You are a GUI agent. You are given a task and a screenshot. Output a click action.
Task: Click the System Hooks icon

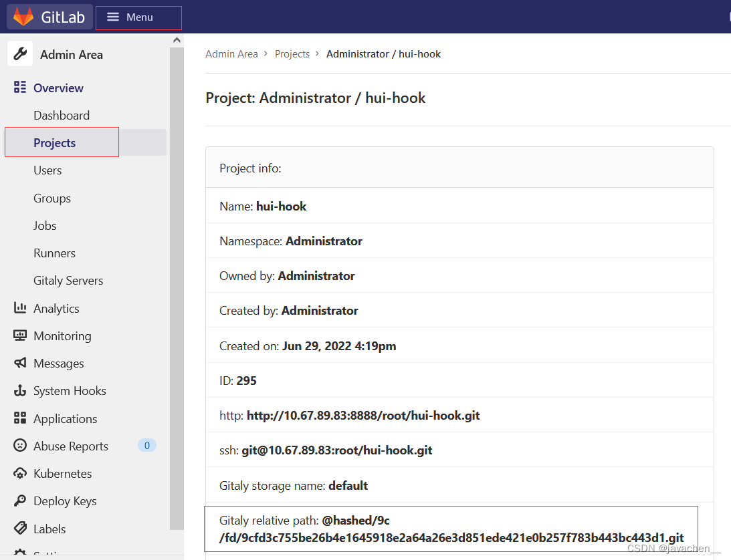coord(19,390)
